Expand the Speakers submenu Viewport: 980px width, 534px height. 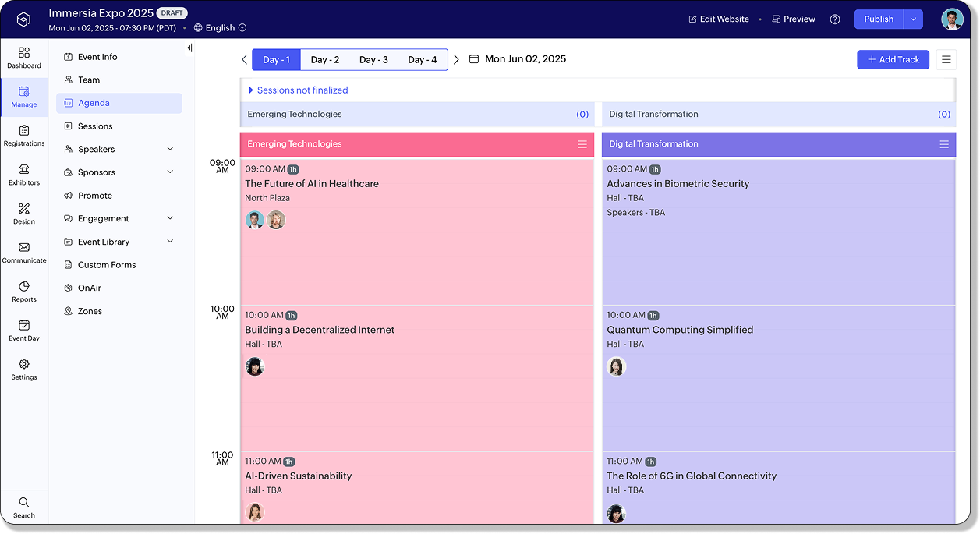170,149
